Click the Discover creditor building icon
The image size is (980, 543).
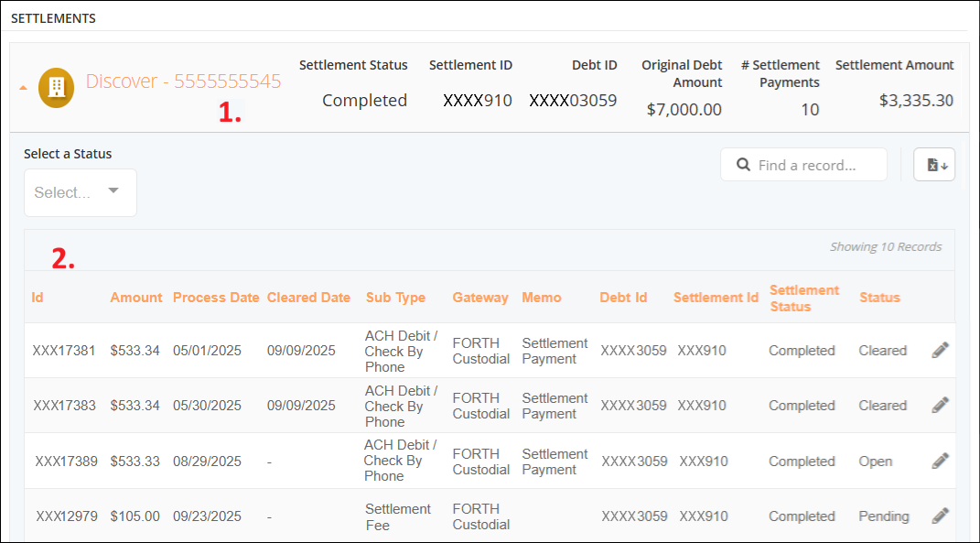[x=56, y=88]
